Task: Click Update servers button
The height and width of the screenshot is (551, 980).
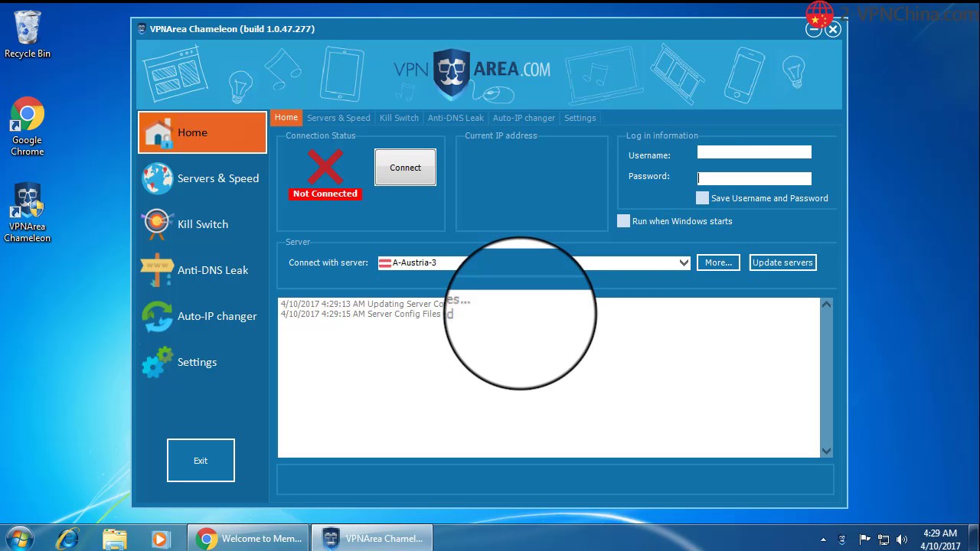Action: tap(782, 262)
